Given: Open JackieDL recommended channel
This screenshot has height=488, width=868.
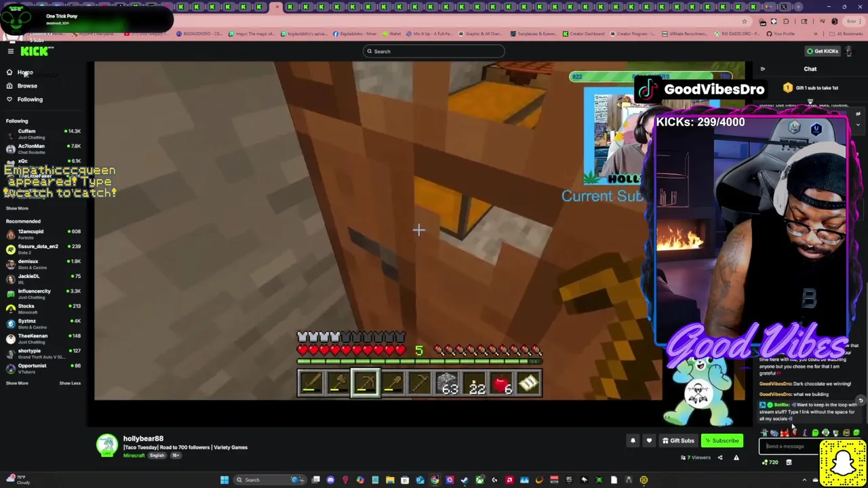Looking at the screenshot, I should 42,279.
